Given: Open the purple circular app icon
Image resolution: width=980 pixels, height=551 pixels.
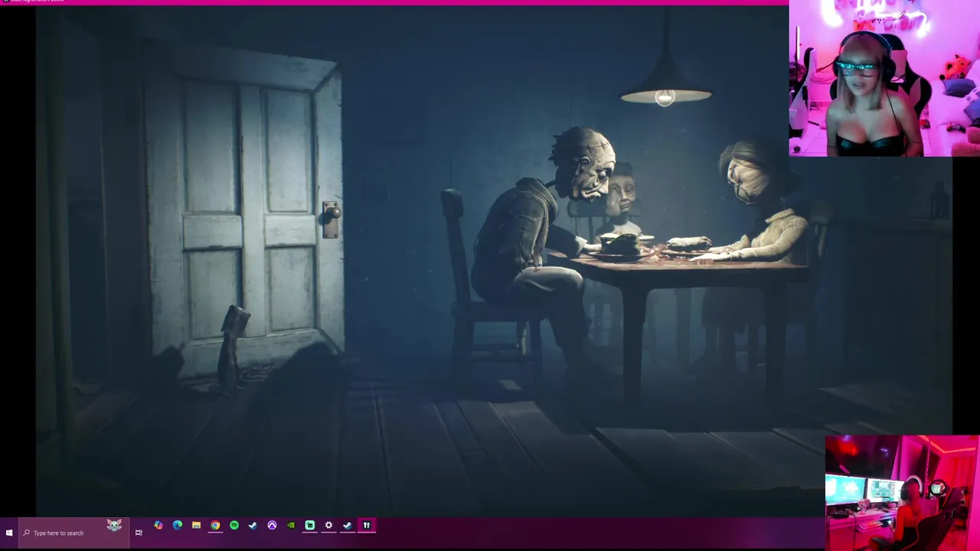Looking at the screenshot, I should 272,525.
